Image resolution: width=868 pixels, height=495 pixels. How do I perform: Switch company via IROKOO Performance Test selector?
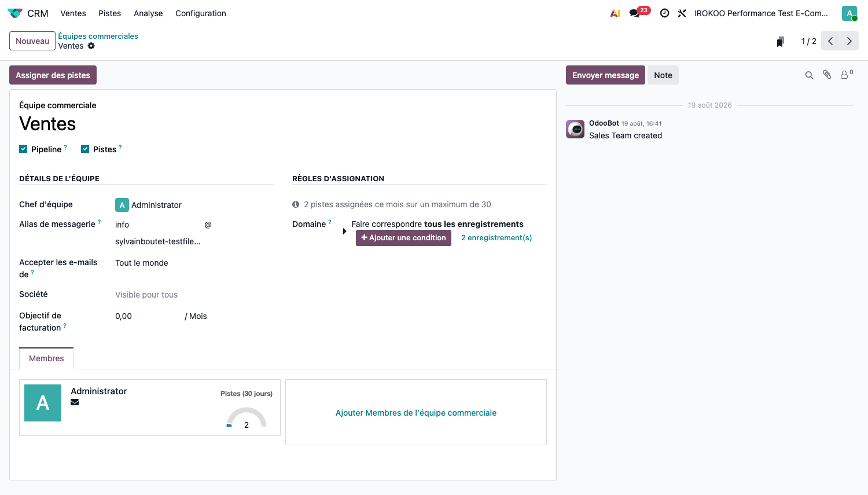(761, 13)
